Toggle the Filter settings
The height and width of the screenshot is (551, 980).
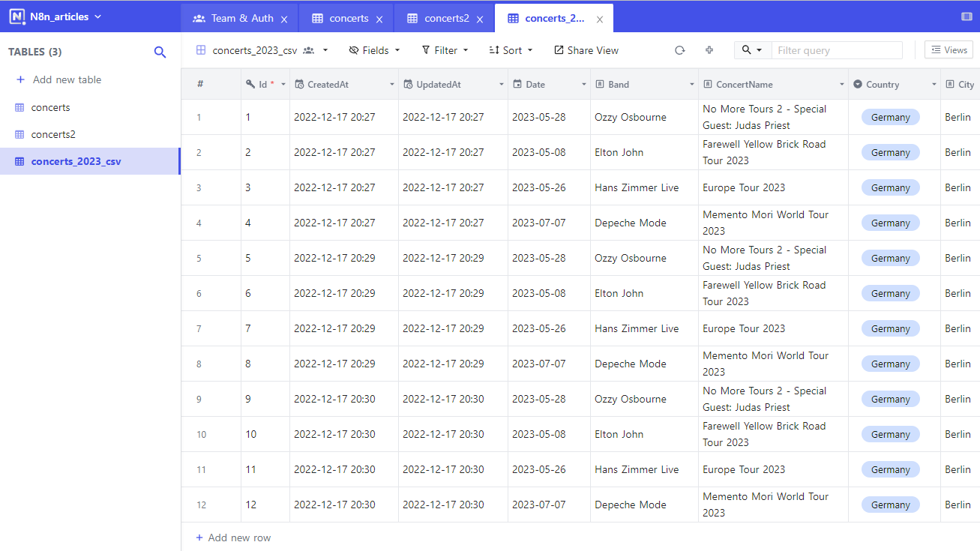point(445,49)
